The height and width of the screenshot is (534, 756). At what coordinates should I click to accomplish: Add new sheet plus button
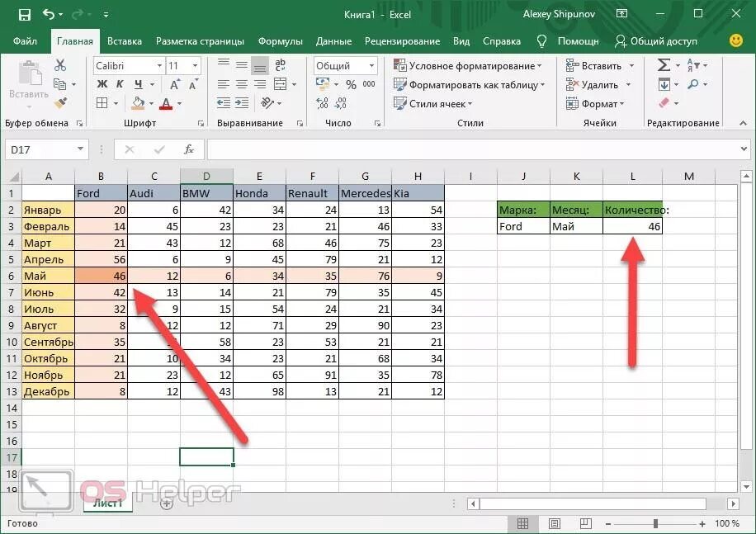tap(167, 504)
